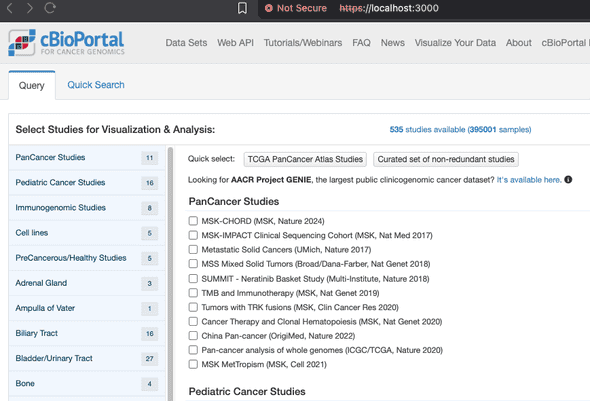Open Web API in top navigation

click(x=235, y=43)
